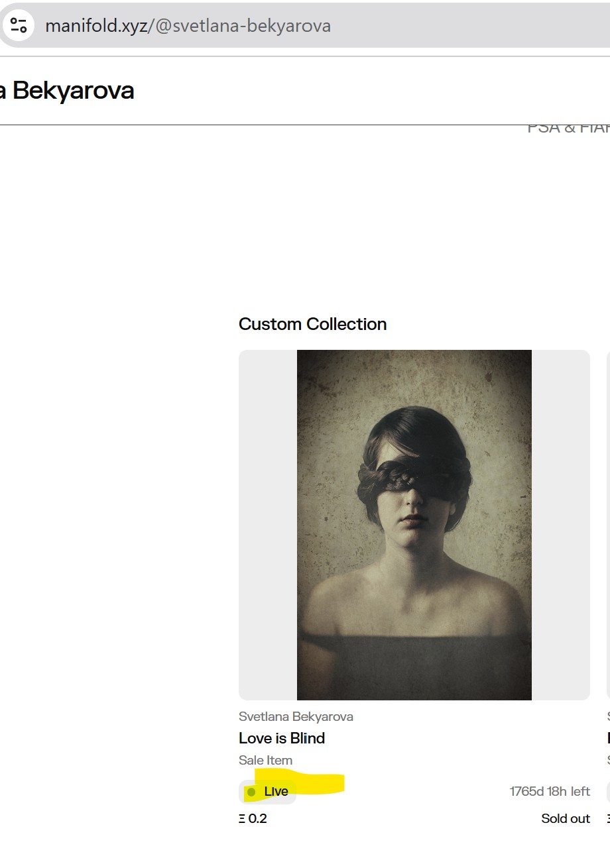Click the gray margin right of the artwork

[x=561, y=525]
